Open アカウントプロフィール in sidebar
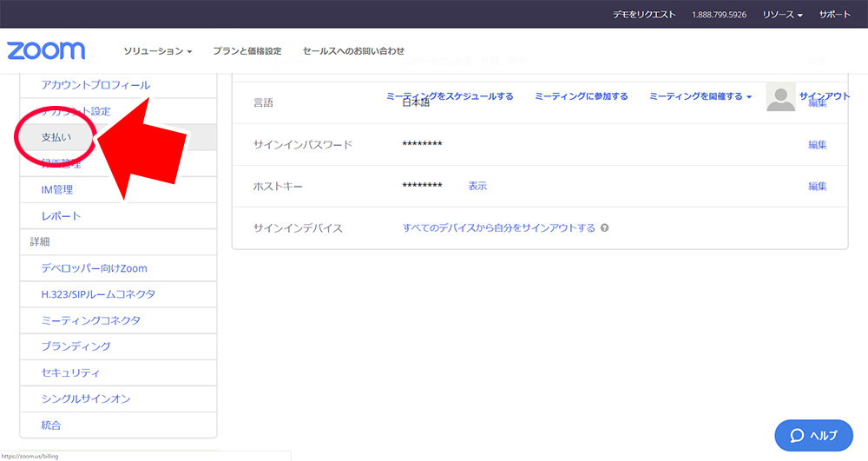Screen dimensions: 868x461 point(95,85)
